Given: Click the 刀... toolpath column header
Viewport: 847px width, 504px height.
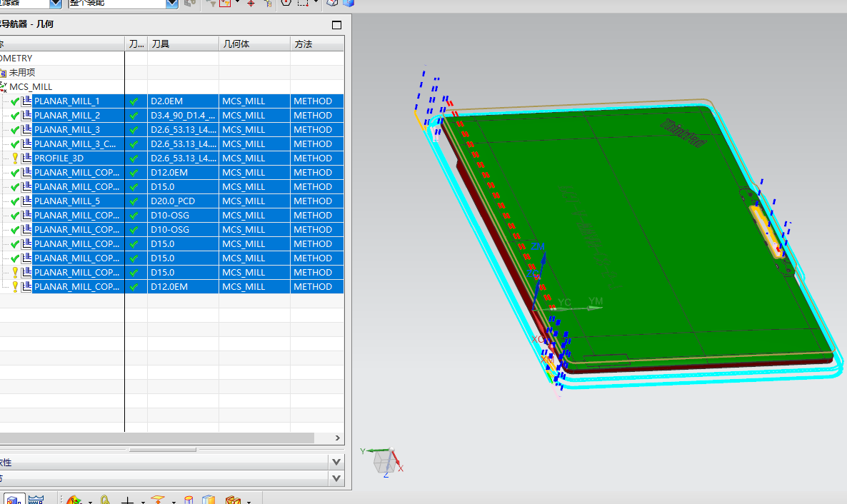Looking at the screenshot, I should point(136,44).
